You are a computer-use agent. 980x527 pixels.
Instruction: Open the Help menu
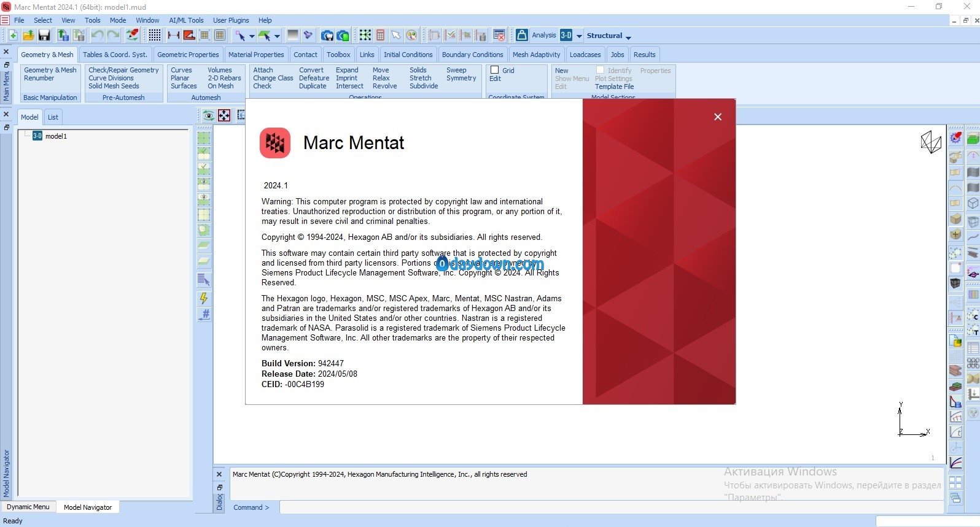pos(265,20)
